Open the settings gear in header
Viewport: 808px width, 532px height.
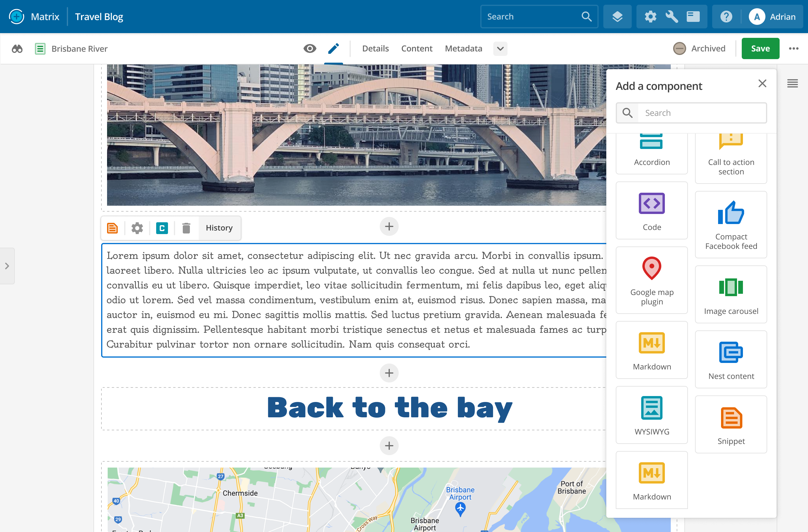point(650,17)
